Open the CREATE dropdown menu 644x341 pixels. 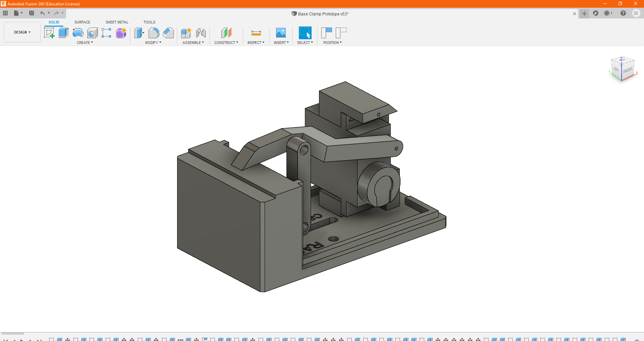point(85,43)
